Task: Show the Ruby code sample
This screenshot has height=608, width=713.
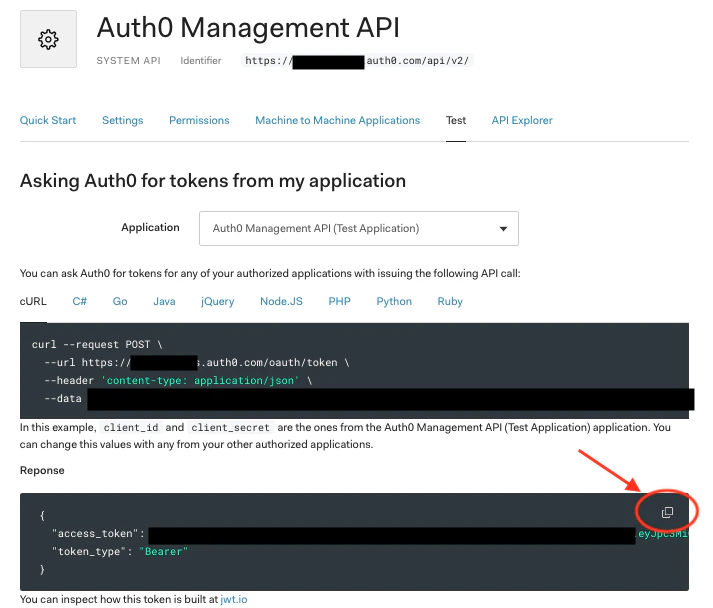Action: tap(450, 301)
